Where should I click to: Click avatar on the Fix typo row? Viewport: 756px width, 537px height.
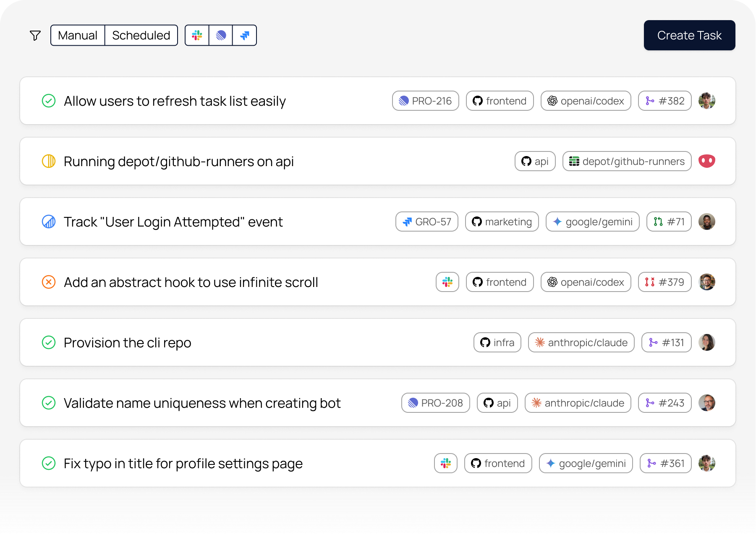tap(707, 463)
